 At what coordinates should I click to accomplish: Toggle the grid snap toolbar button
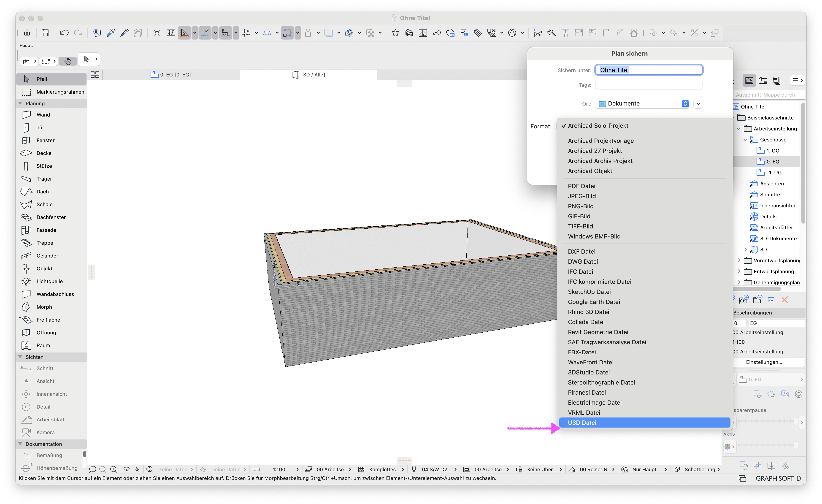(246, 33)
